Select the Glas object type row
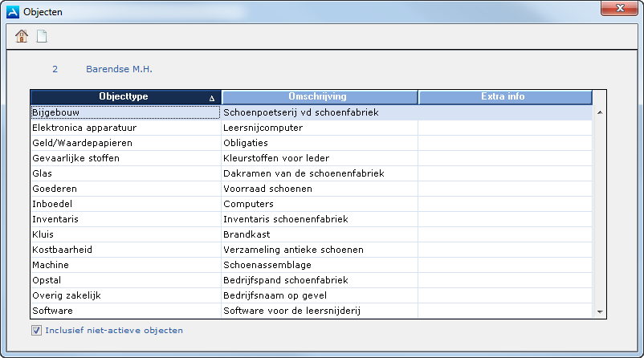Image resolution: width=644 pixels, height=358 pixels. [x=312, y=173]
